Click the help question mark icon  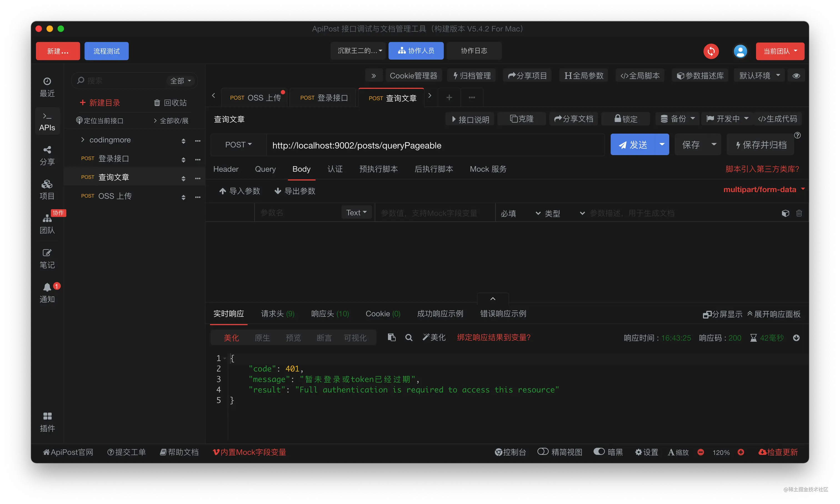point(797,135)
